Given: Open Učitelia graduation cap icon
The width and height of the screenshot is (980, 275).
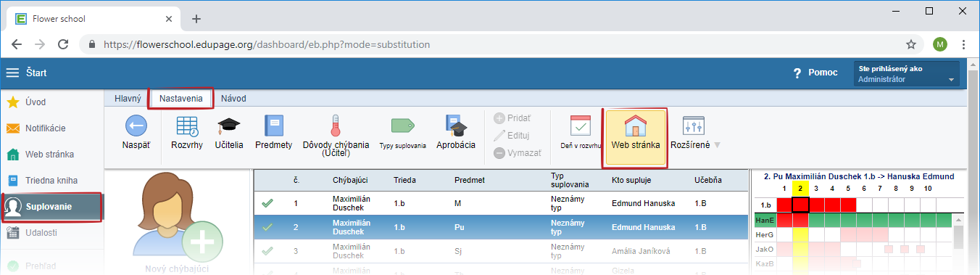Looking at the screenshot, I should click(x=229, y=126).
